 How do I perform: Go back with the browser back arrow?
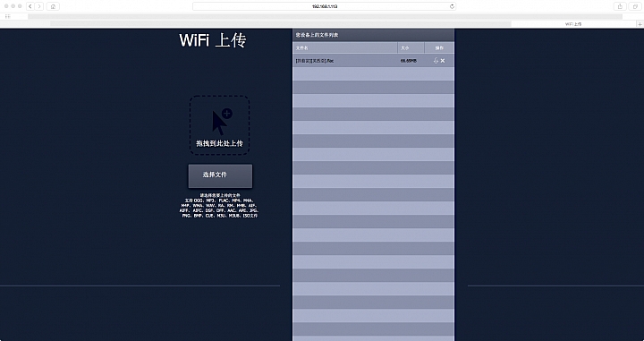(x=30, y=6)
